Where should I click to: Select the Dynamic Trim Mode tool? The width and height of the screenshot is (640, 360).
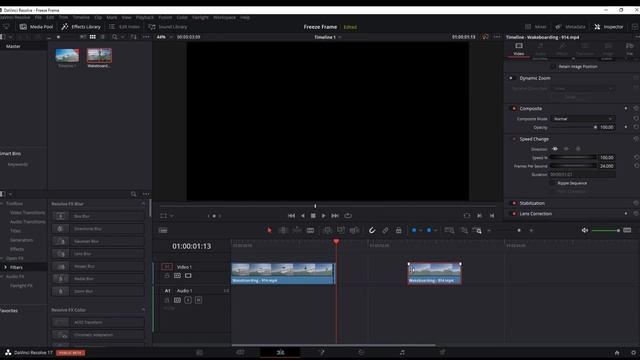297,230
